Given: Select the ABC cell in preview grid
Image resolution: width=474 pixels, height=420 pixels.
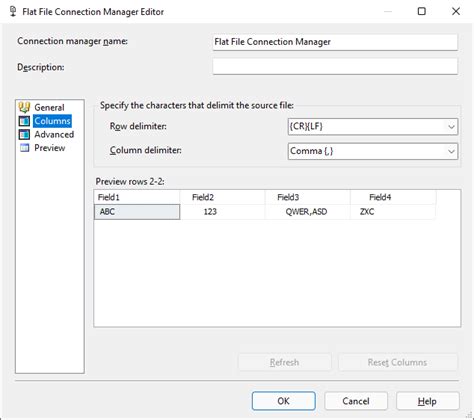Looking at the screenshot, I should (137, 212).
